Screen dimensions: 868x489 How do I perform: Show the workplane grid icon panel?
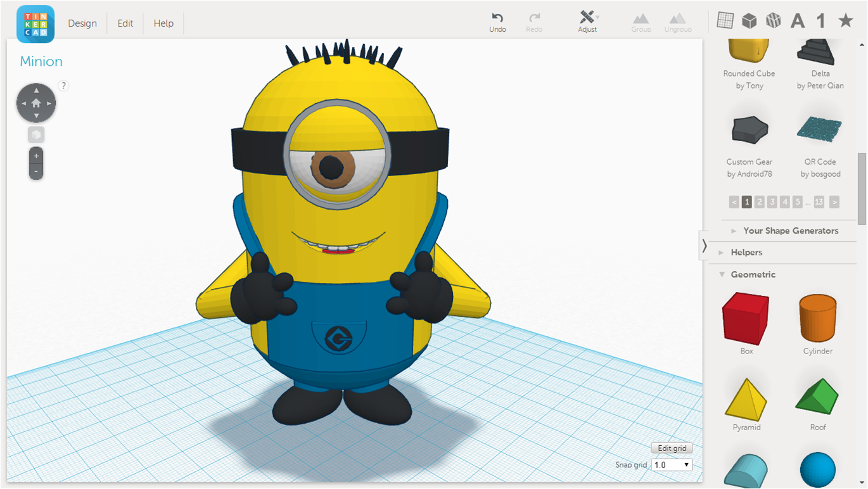[725, 21]
